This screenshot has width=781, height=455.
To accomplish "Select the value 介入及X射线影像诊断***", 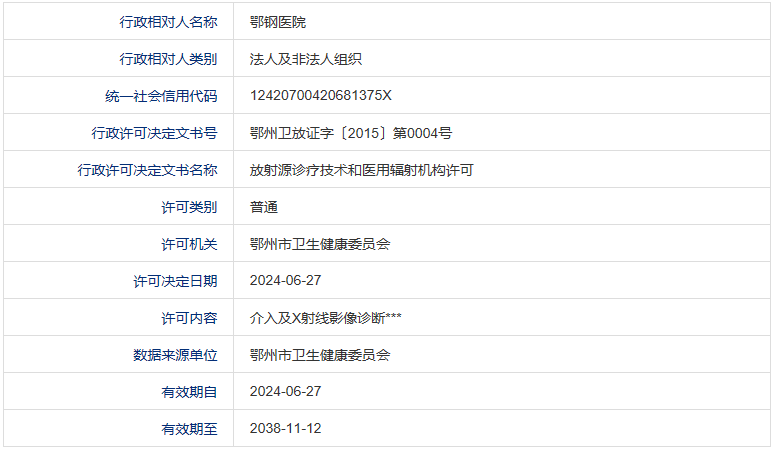I will coord(326,318).
